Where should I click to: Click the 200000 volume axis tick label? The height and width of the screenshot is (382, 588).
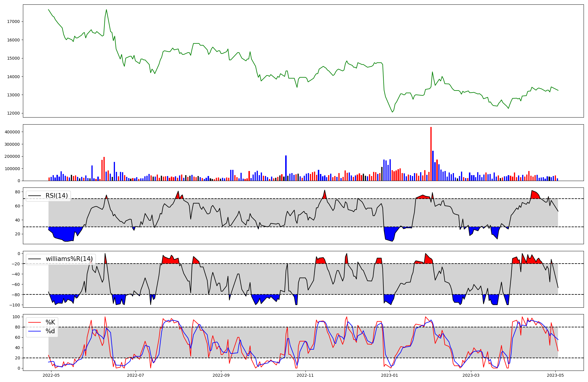(12, 156)
